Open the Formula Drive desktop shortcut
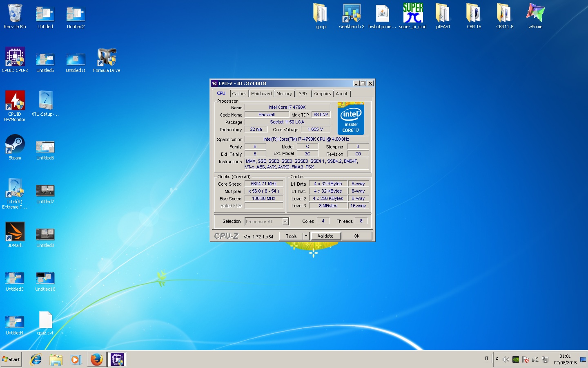Screen dimensions: 588x368 click(x=107, y=60)
